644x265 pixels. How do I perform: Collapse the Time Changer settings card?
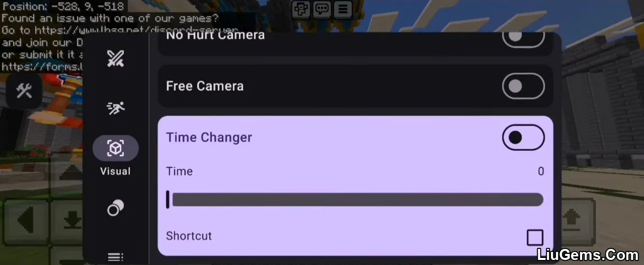[209, 138]
